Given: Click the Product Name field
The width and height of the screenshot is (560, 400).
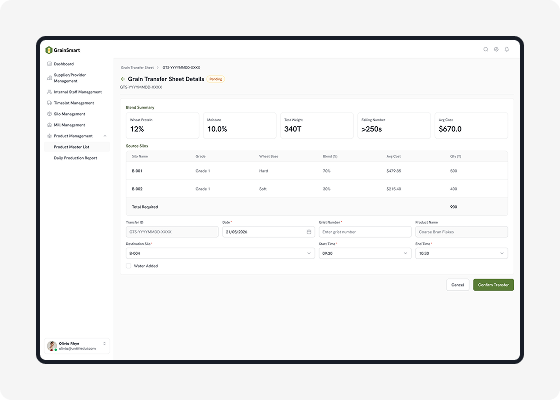Looking at the screenshot, I should pos(461,232).
